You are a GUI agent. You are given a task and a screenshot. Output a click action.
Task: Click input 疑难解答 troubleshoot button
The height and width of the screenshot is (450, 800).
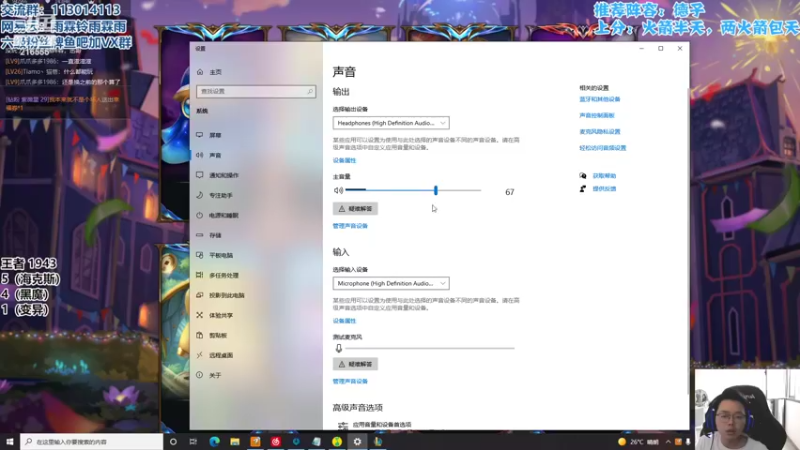point(355,364)
